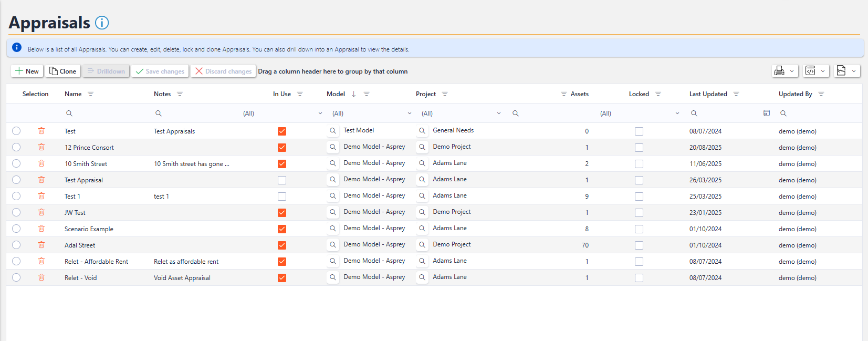The height and width of the screenshot is (341, 868).
Task: Open calendar picker in Last Updated filter
Action: (x=767, y=113)
